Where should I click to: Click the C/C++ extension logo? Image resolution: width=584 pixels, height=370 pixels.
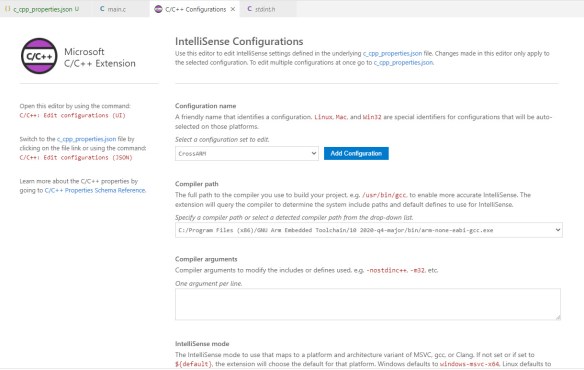pos(39,56)
